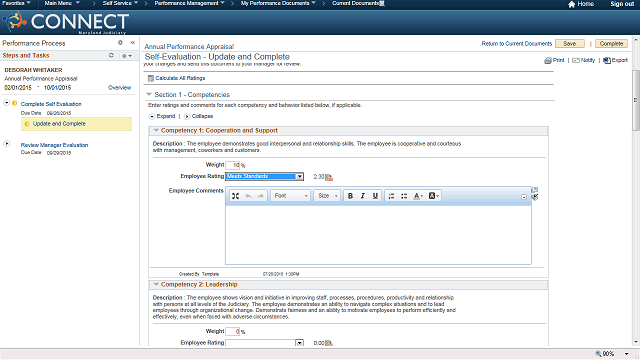Viewport: 640px width, 360px height.
Task: Click the Calculate All Ratings icon
Action: coord(151,78)
